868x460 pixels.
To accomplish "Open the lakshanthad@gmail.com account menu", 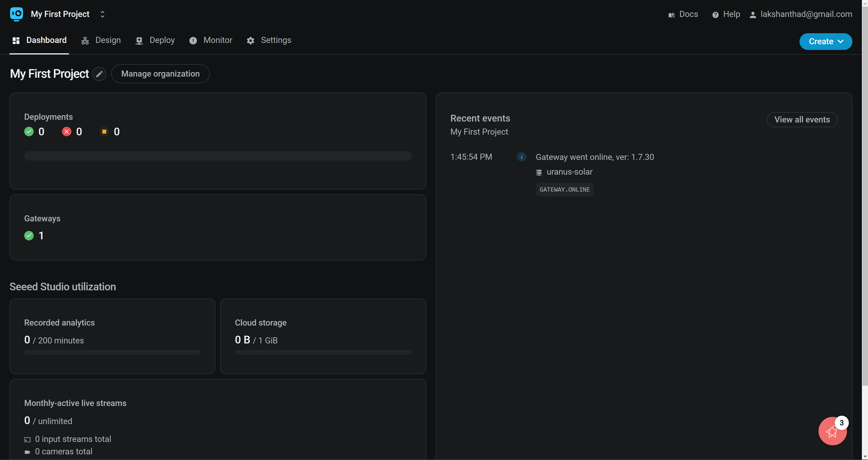I will 801,14.
